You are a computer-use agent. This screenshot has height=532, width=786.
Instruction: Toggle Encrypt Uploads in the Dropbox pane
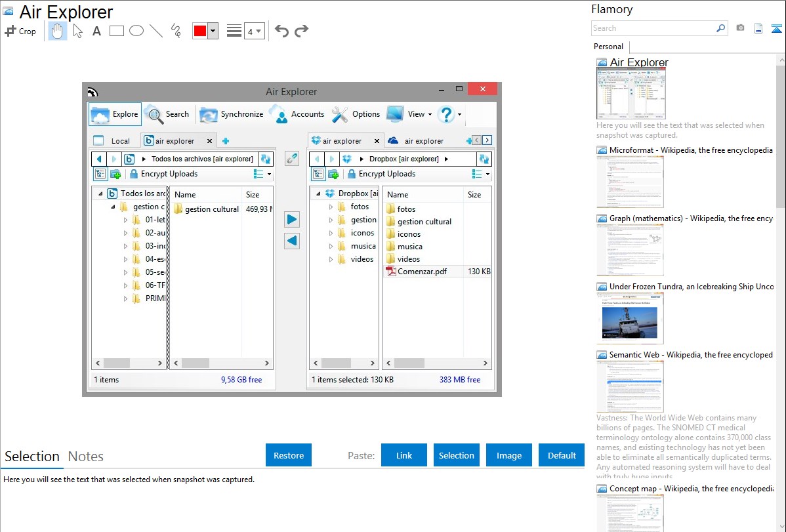381,174
